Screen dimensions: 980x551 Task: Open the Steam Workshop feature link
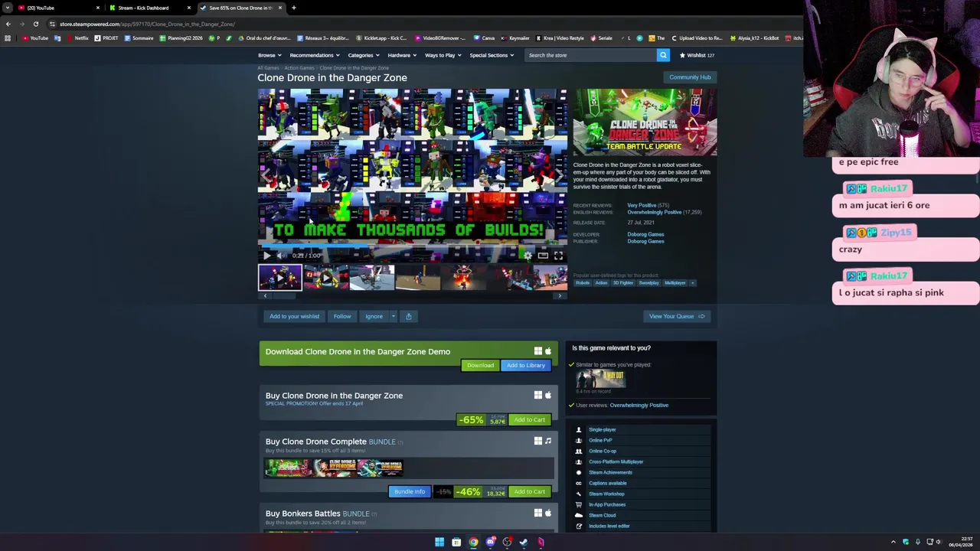pyautogui.click(x=606, y=494)
